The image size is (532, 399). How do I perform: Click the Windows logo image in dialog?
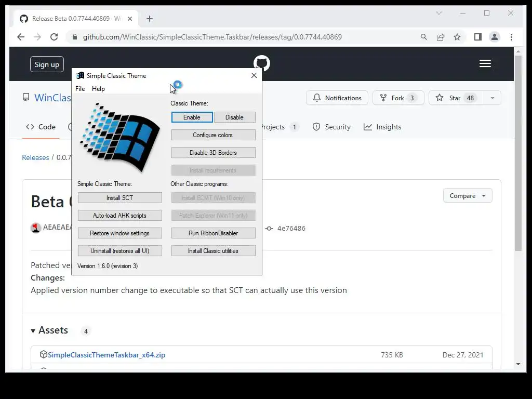point(120,137)
